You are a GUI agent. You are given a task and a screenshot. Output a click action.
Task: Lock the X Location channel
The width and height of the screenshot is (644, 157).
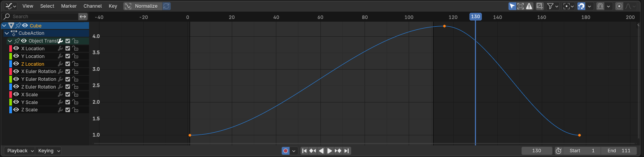[75, 48]
